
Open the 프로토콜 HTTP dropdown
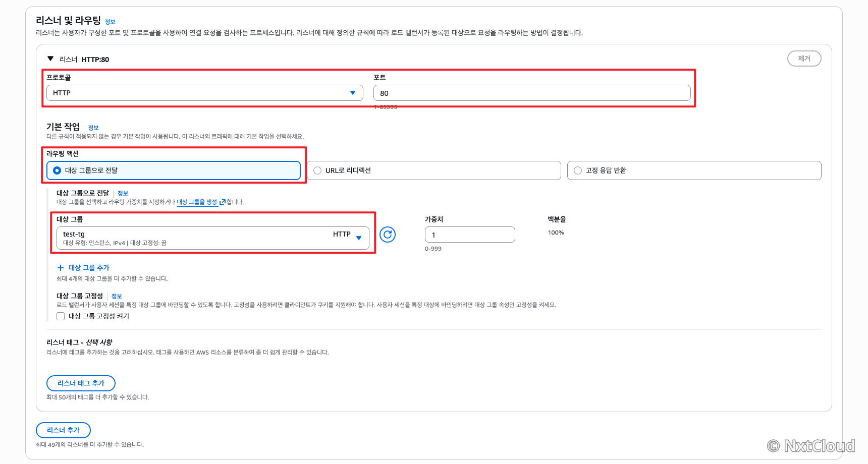click(205, 93)
